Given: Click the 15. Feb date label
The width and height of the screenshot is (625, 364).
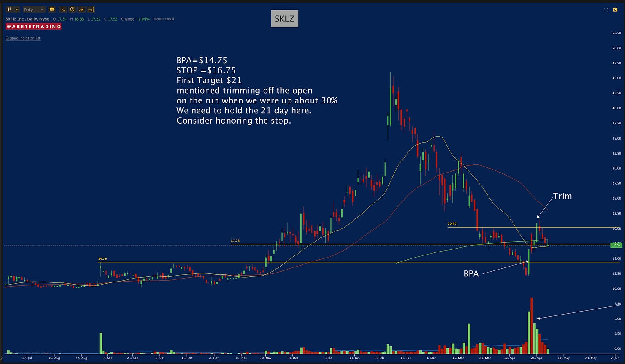Looking at the screenshot, I should [406, 358].
